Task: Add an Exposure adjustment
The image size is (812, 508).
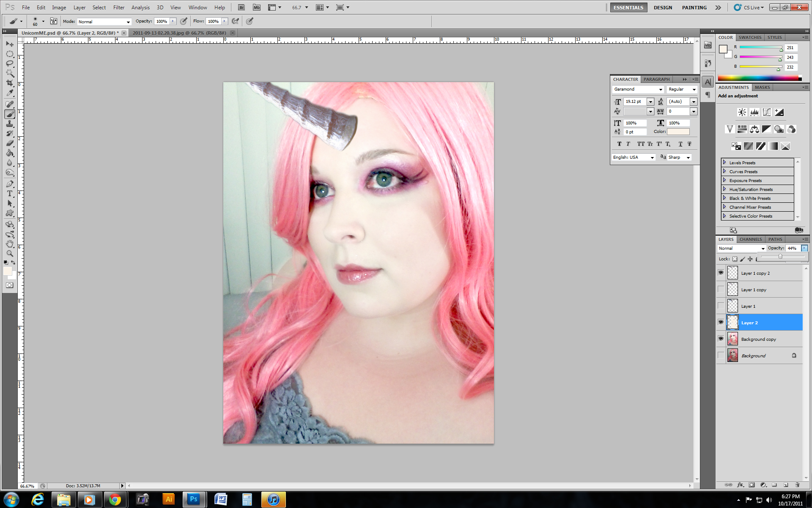Action: (x=779, y=112)
